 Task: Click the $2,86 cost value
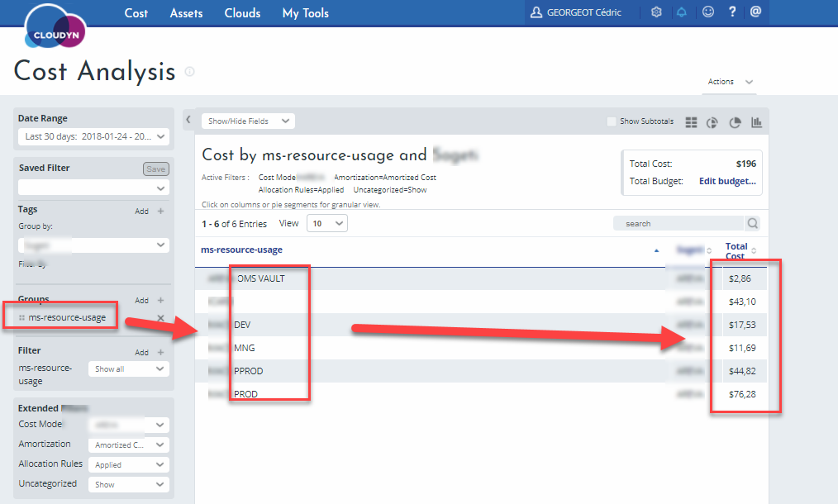(740, 278)
